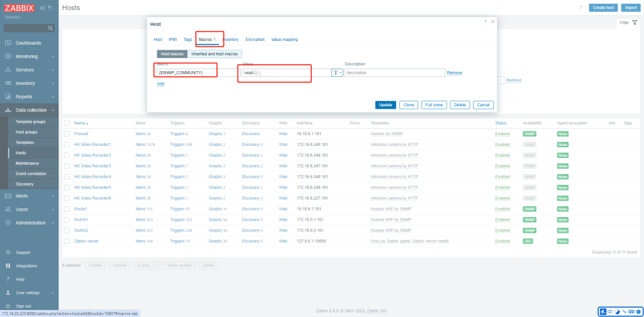Switch to the Host tab in dialog
Image resolution: width=644 pixels, height=317 pixels.
158,40
